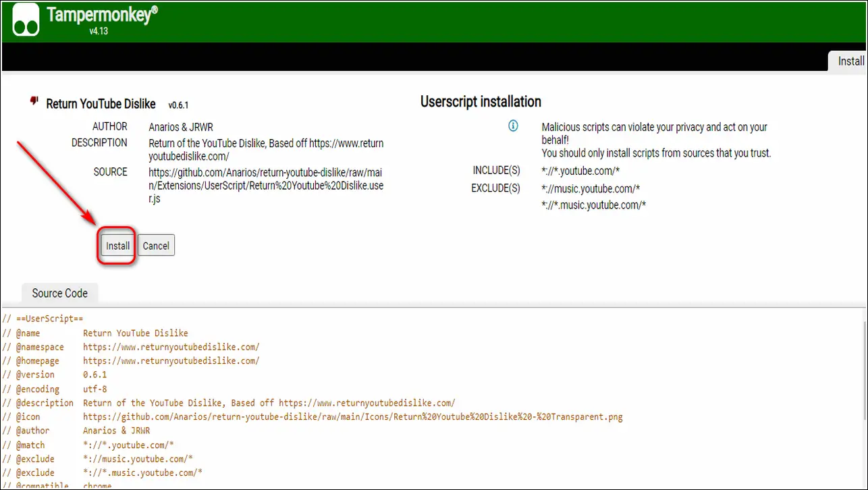Switch to the Source Code tab
Screen dimensions: 868x490
click(60, 293)
